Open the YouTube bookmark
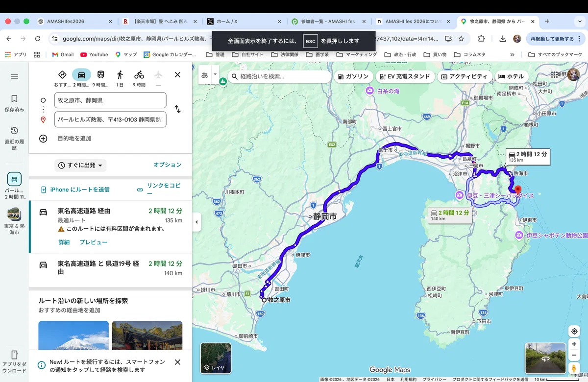Screen dimensions: 588x382 pos(94,55)
